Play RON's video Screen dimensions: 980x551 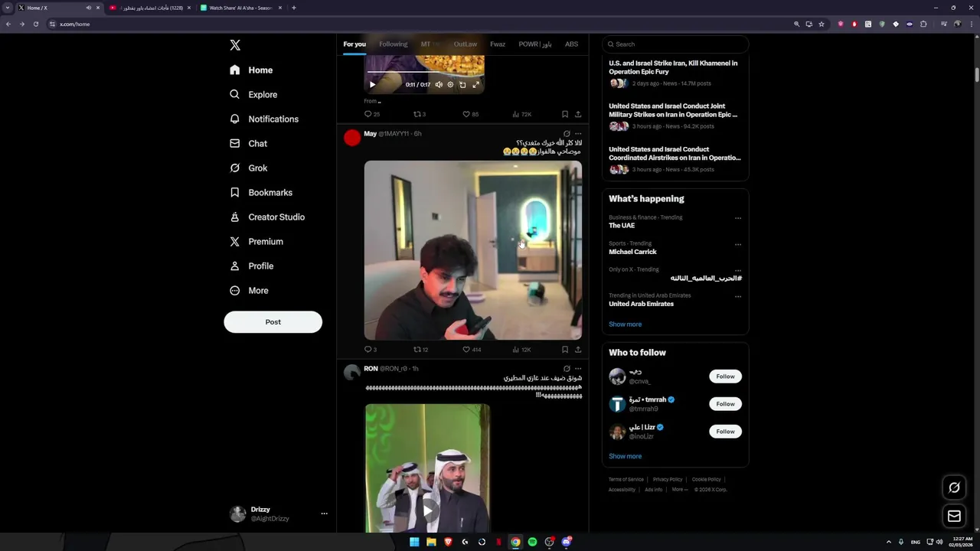[x=427, y=509]
